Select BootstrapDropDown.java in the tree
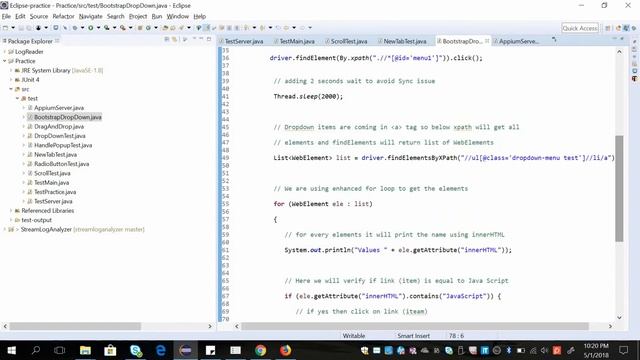Image resolution: width=640 pixels, height=360 pixels. [67, 117]
